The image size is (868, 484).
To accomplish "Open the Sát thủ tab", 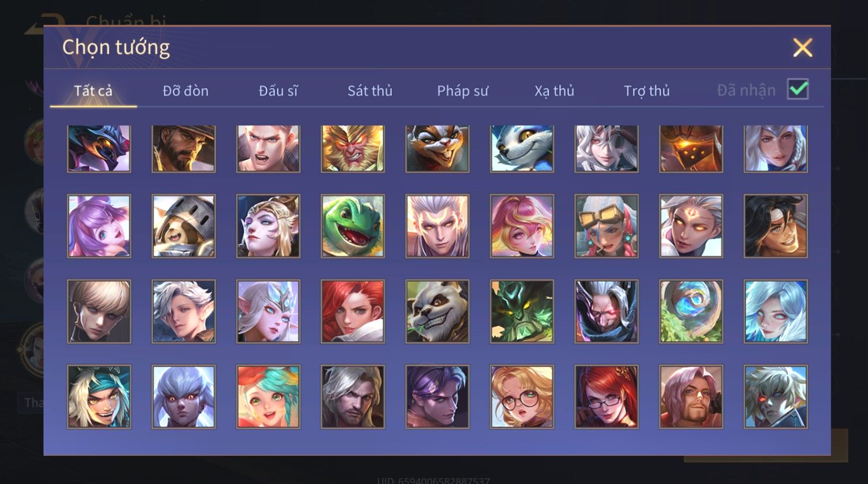I will 370,91.
